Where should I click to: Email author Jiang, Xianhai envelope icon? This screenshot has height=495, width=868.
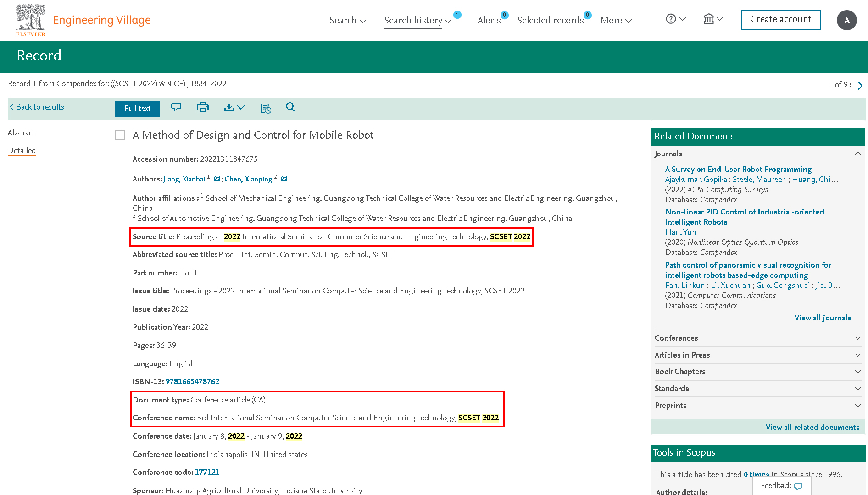click(x=217, y=179)
